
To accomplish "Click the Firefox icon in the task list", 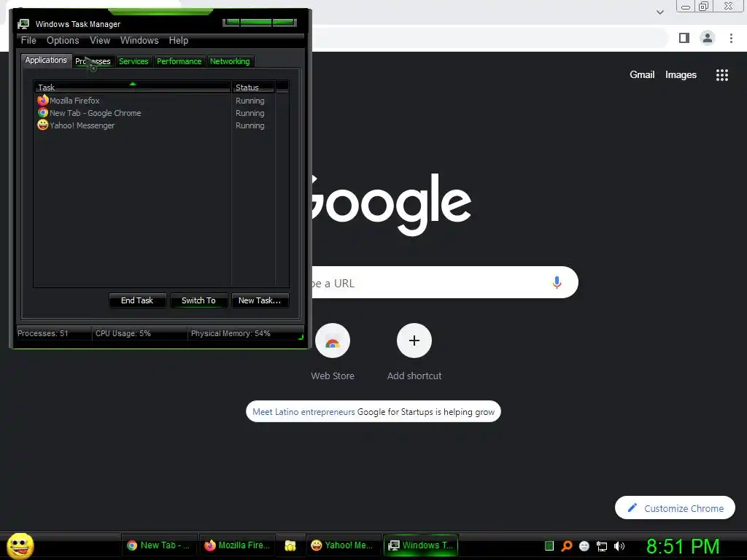I will coord(43,100).
